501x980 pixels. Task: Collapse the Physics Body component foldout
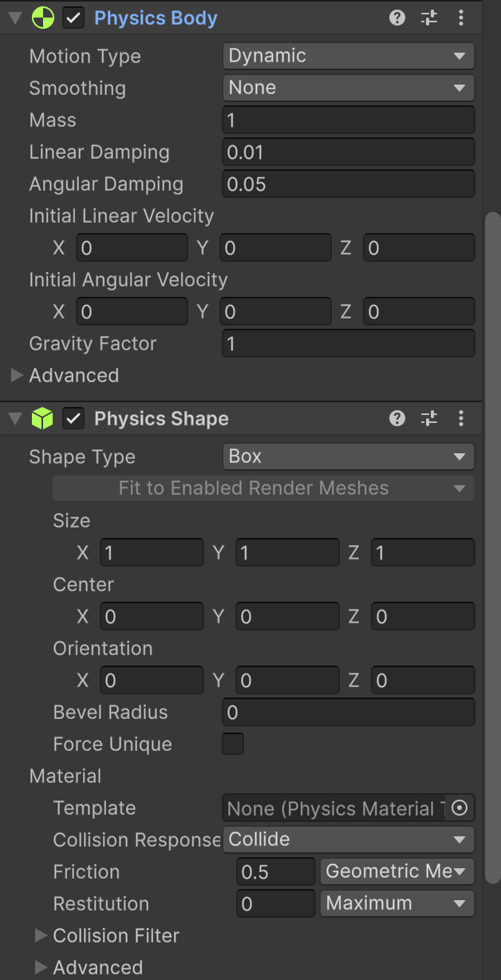point(14,18)
